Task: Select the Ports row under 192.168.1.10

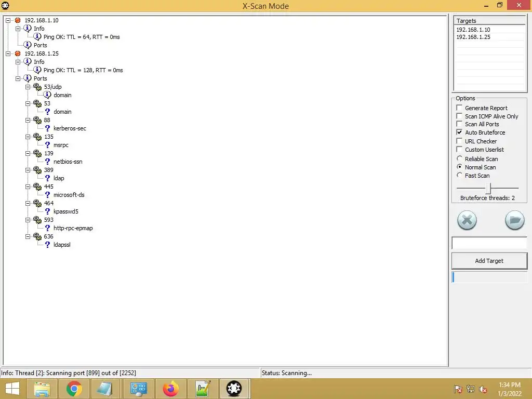Action: (x=41, y=45)
